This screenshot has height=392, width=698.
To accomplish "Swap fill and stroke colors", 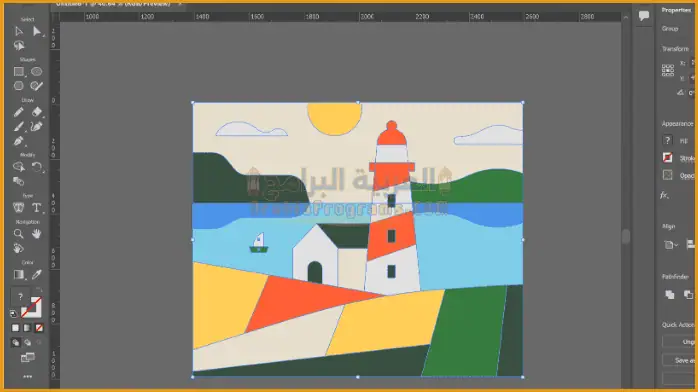I will [x=39, y=290].
